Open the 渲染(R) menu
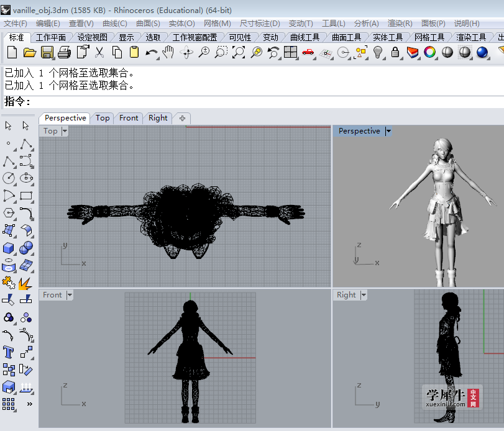The image size is (504, 431). 400,24
